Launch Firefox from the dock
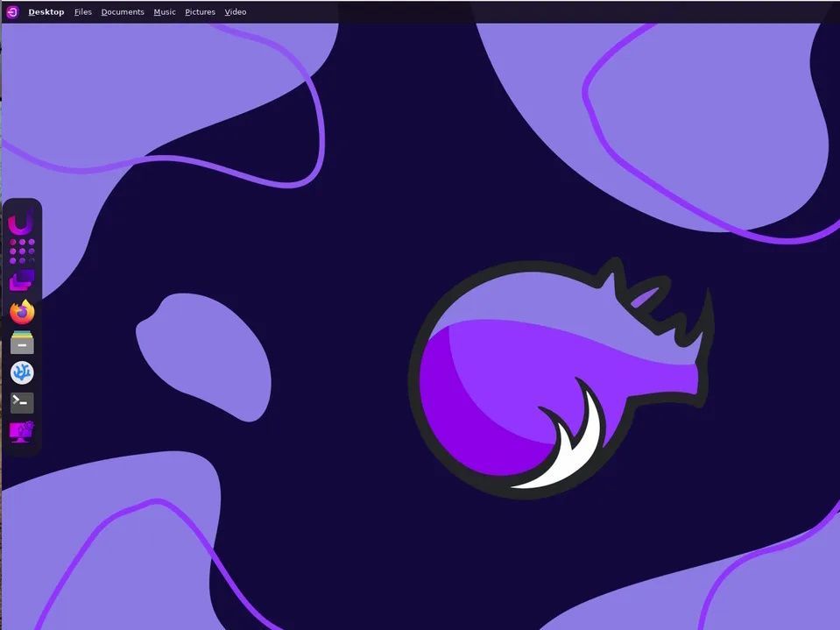This screenshot has height=630, width=840. 22,312
